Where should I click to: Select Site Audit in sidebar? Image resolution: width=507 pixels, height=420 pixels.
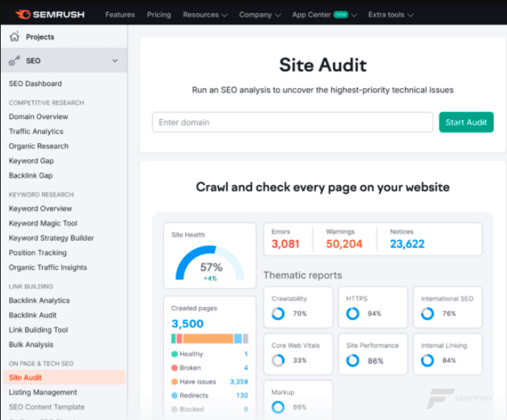(64, 377)
